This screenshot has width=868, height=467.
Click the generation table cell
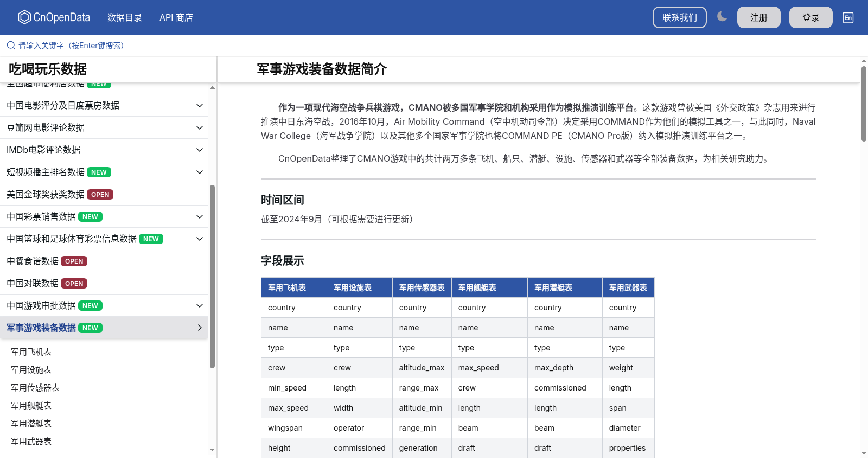click(422, 448)
